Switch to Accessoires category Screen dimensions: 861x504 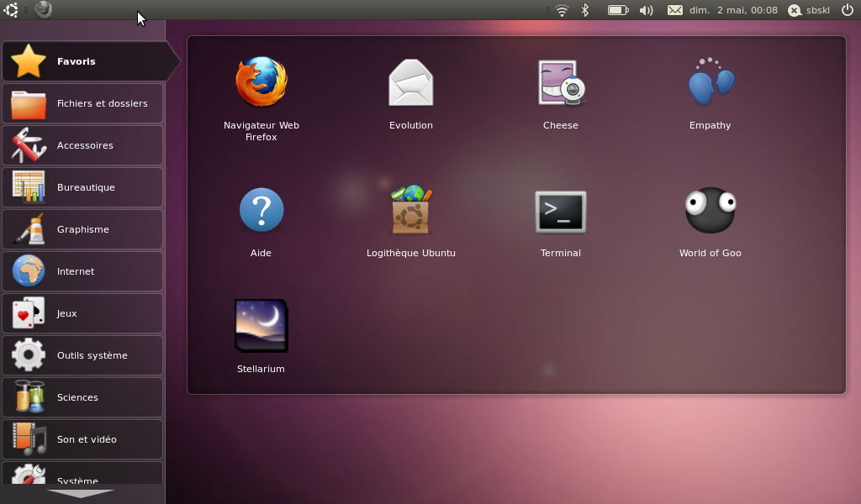pyautogui.click(x=82, y=145)
